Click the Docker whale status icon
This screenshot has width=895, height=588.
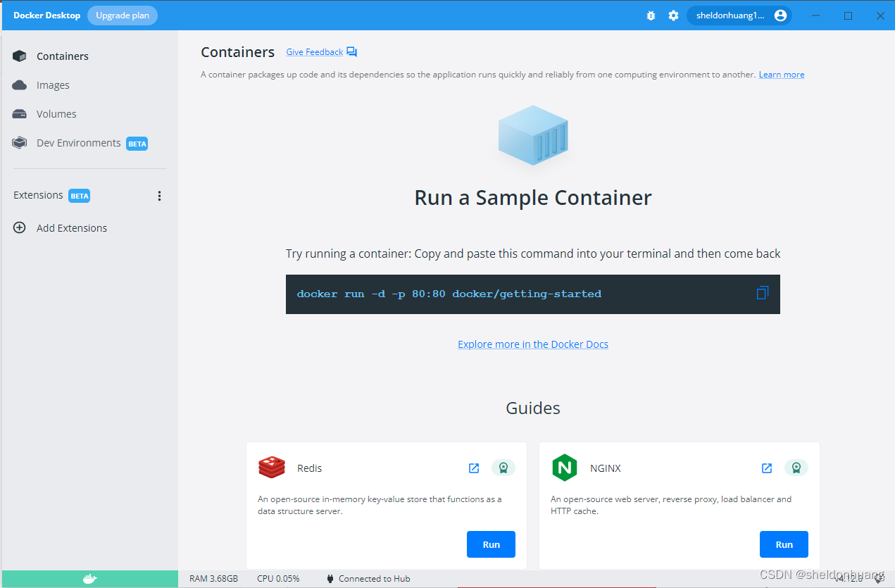pyautogui.click(x=89, y=579)
